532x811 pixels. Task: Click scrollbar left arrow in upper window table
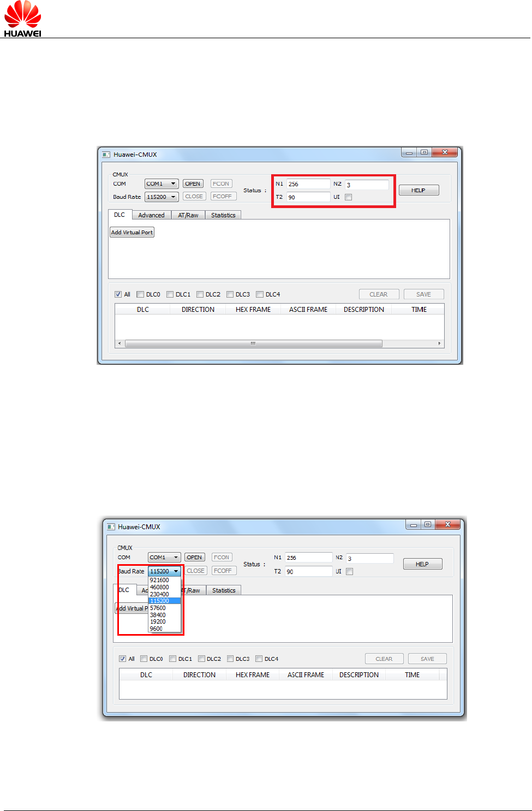coord(119,344)
